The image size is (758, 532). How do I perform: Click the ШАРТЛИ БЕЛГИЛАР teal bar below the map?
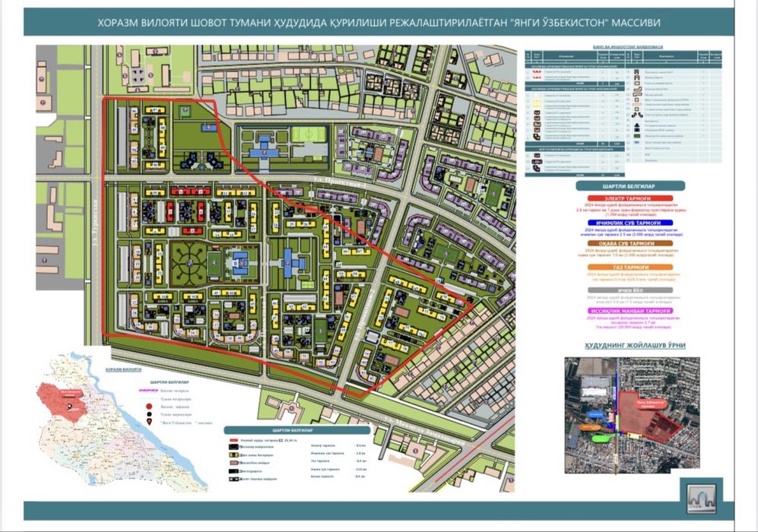297,430
